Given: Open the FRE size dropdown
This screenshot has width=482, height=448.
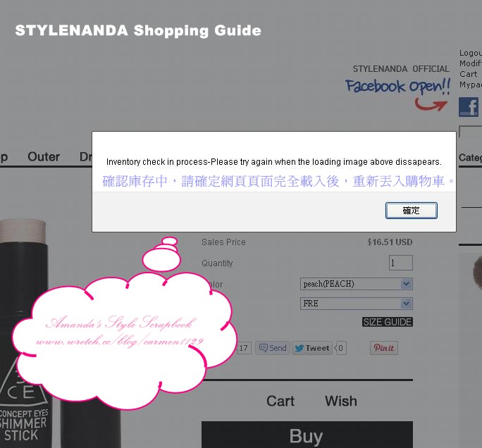Looking at the screenshot, I should coord(357,304).
